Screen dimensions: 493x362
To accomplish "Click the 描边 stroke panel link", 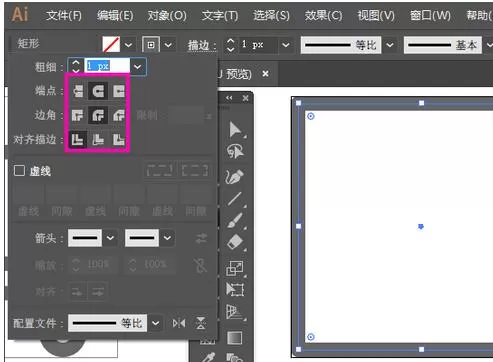I will (x=202, y=45).
